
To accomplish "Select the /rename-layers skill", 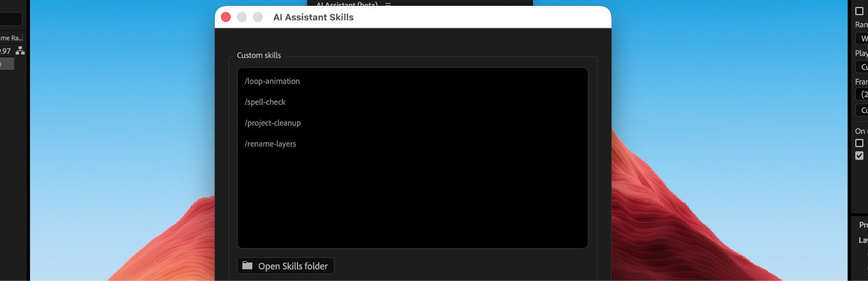I will tap(270, 144).
